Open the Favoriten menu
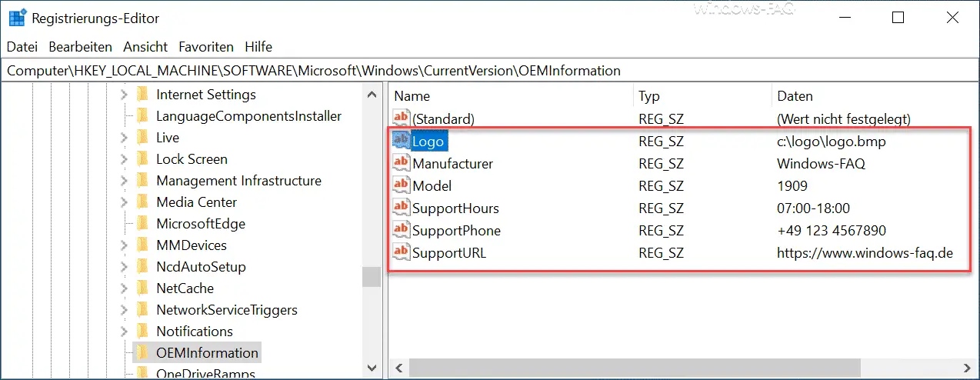The image size is (980, 380). (206, 47)
